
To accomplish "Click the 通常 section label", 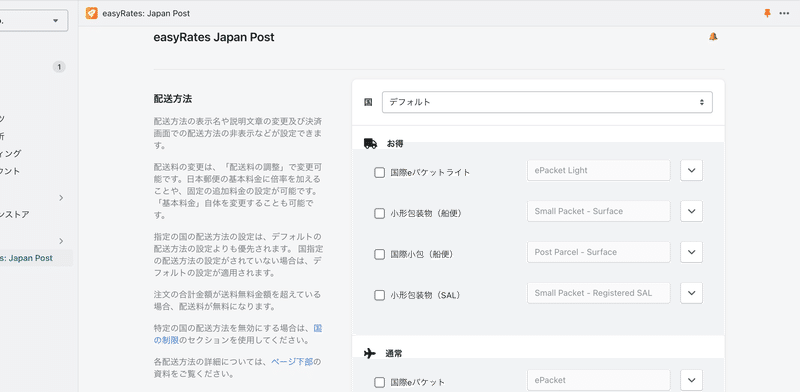I will (x=394, y=353).
